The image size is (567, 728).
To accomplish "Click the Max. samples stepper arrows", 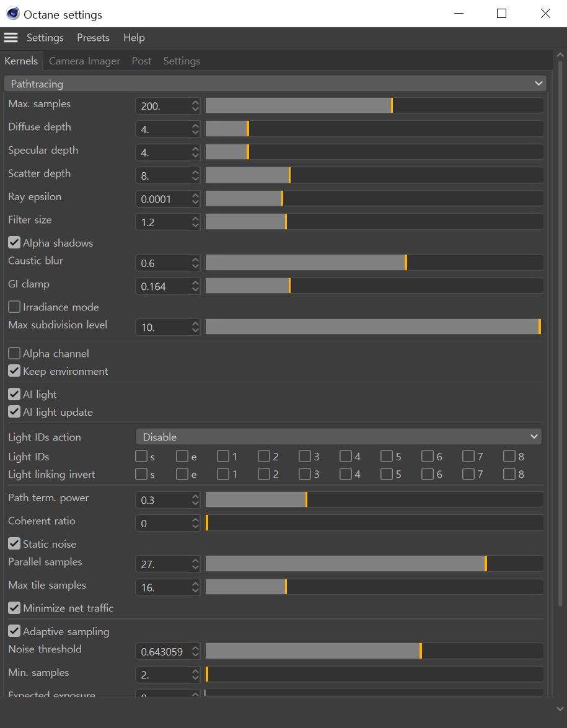I will click(x=195, y=106).
